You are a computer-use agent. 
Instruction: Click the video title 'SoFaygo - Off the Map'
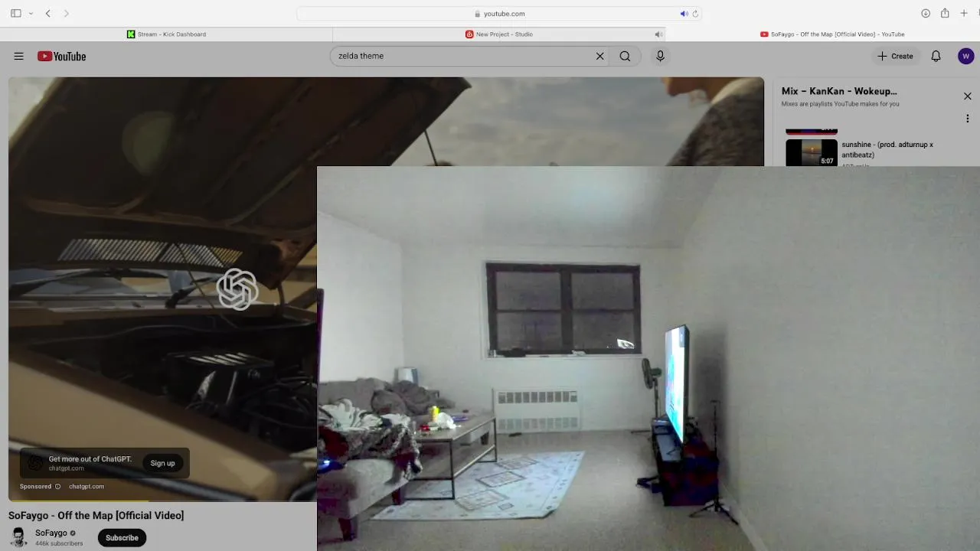pyautogui.click(x=96, y=516)
